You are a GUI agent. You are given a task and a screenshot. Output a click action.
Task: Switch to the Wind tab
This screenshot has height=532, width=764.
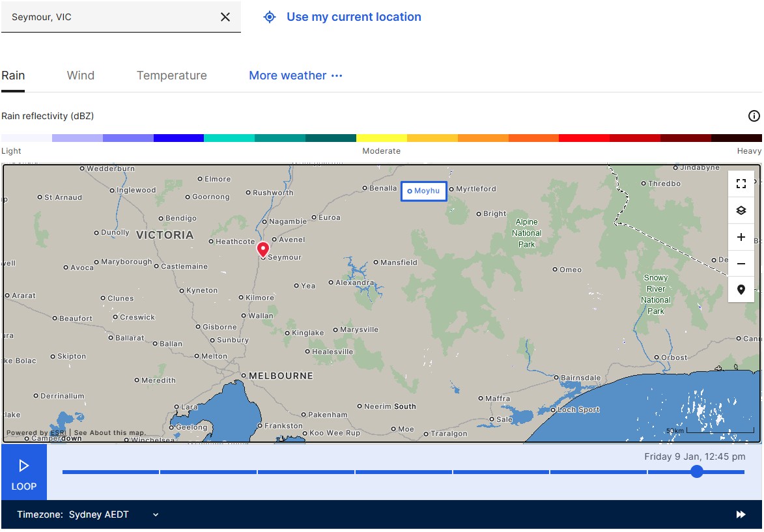click(x=80, y=76)
